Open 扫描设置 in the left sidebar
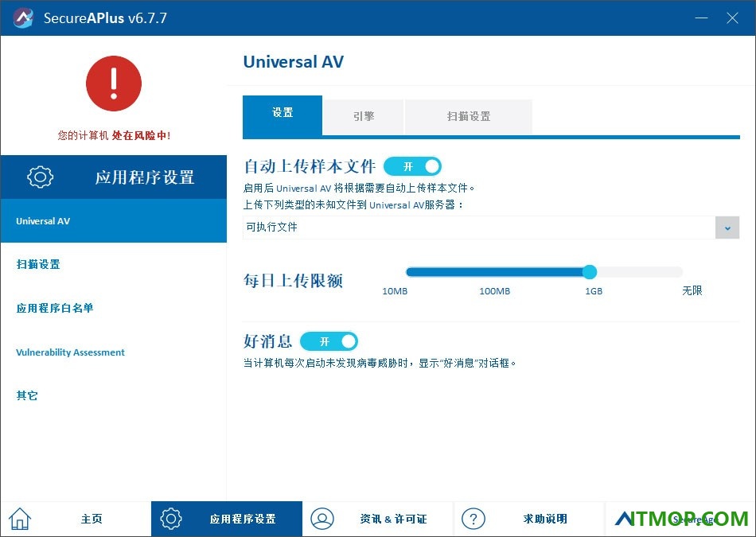The height and width of the screenshot is (537, 756). (x=38, y=264)
